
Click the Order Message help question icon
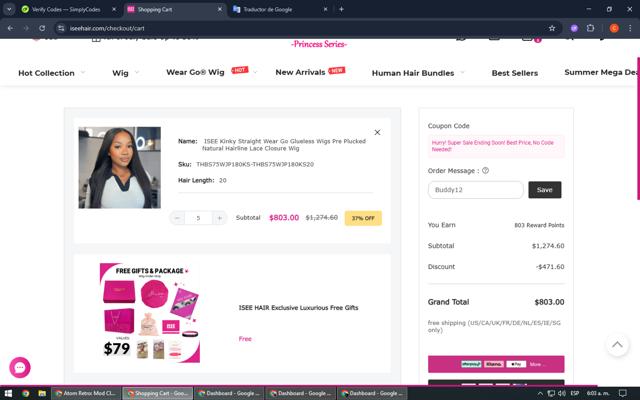(x=485, y=171)
